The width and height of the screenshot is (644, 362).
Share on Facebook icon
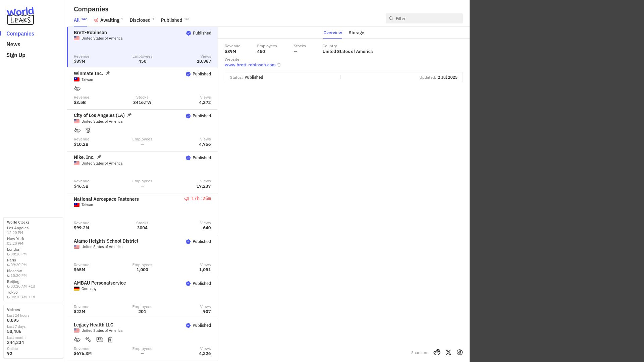[x=460, y=352]
